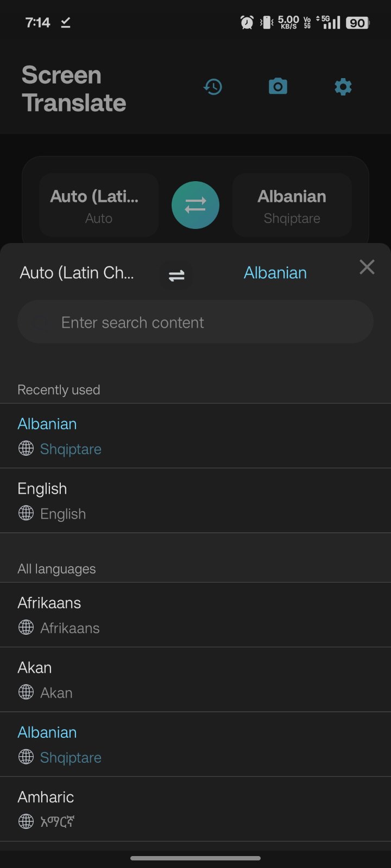Tap the alarm icon in status bar

(x=247, y=22)
